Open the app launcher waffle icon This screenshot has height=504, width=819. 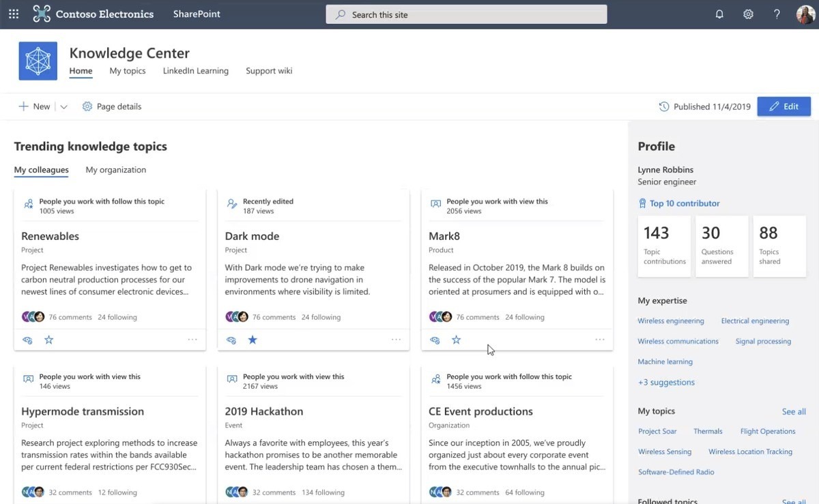point(14,14)
